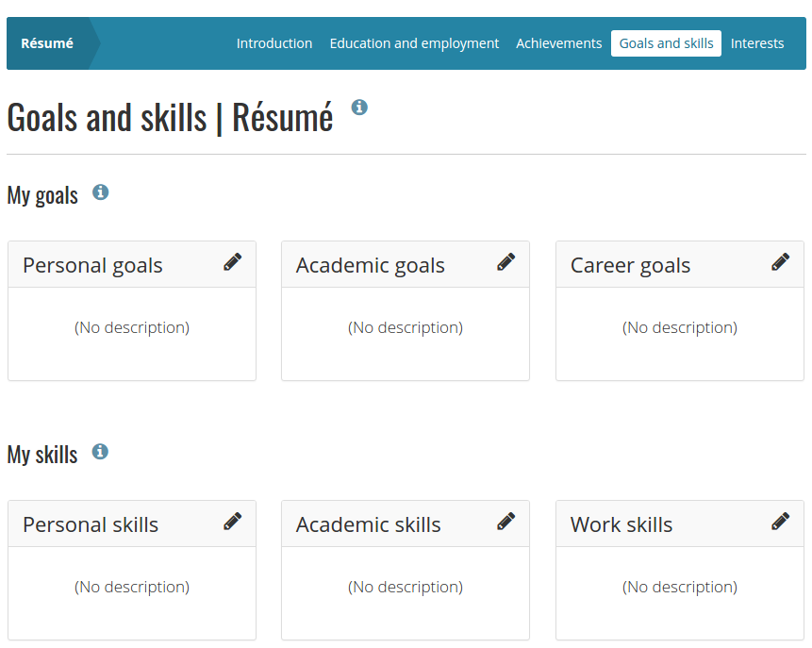Click the Academic skills card heading
The height and width of the screenshot is (648, 812).
click(x=368, y=524)
